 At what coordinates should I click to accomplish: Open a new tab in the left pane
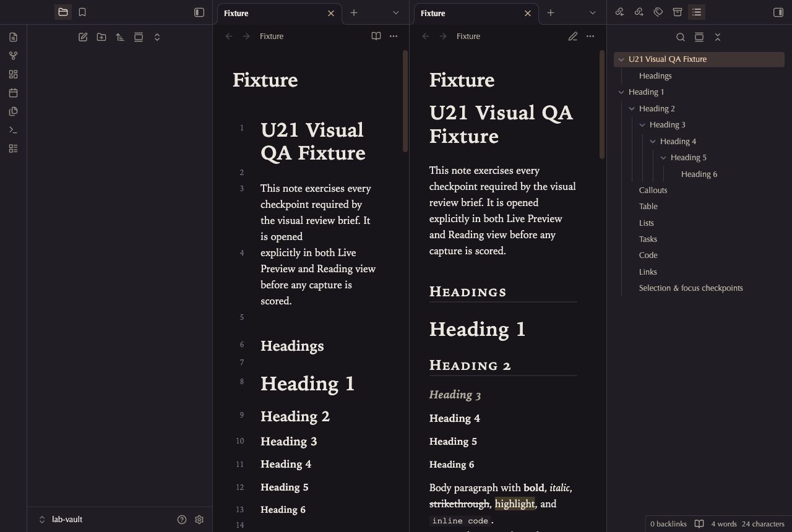point(354,13)
